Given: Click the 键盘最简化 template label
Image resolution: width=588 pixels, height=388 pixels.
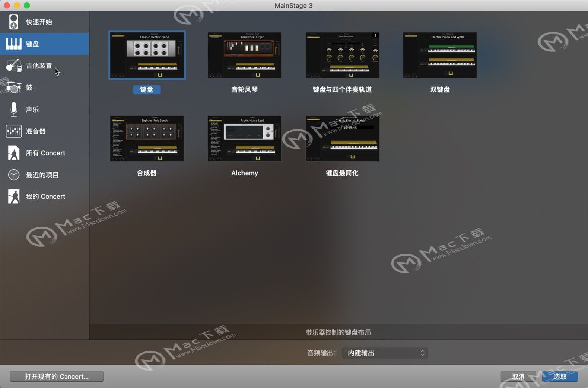Looking at the screenshot, I should point(342,173).
